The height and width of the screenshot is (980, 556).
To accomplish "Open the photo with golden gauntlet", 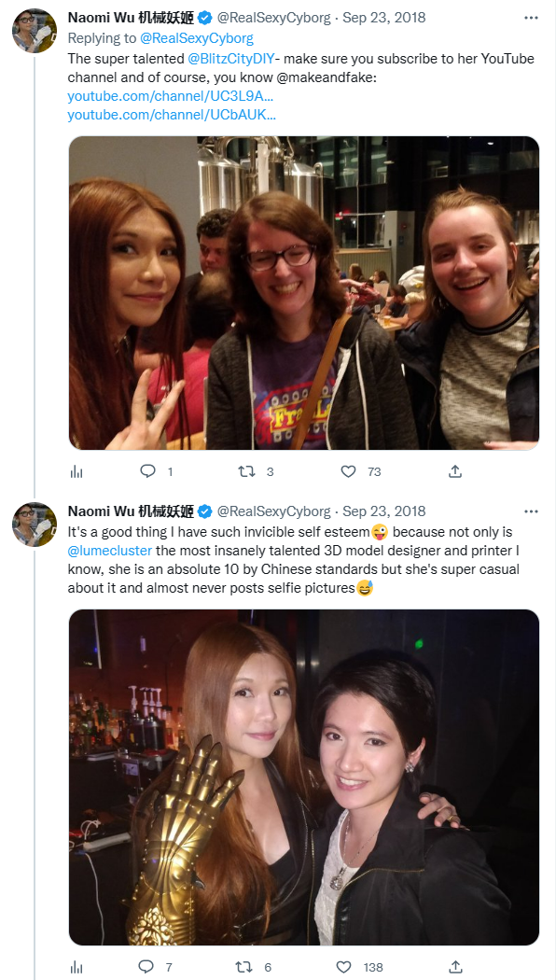I will (x=303, y=777).
